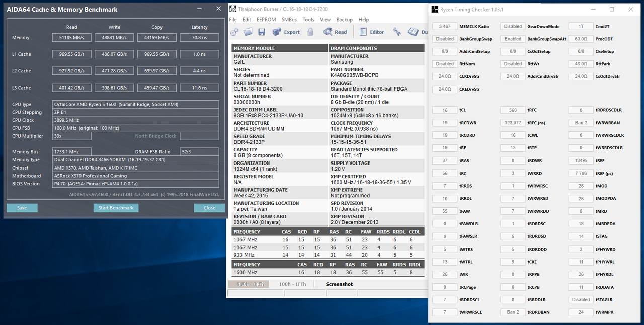Screen dimensions: 644x325
Task: Open the Edit menu in Thaiphoon Burner
Action: [x=247, y=19]
